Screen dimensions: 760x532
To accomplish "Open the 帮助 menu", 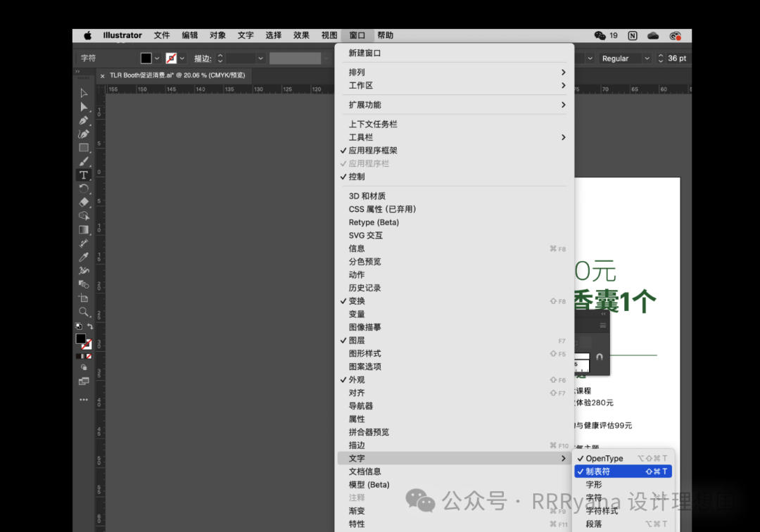I will 386,35.
